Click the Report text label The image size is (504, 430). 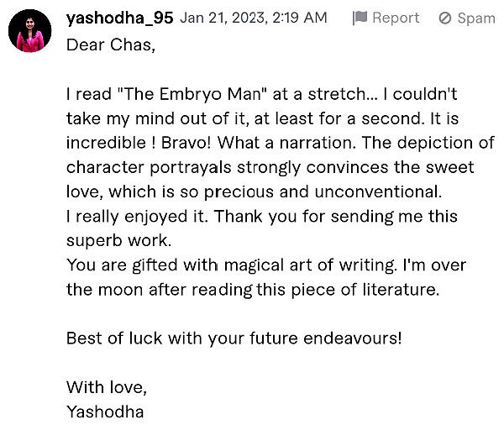pos(396,18)
